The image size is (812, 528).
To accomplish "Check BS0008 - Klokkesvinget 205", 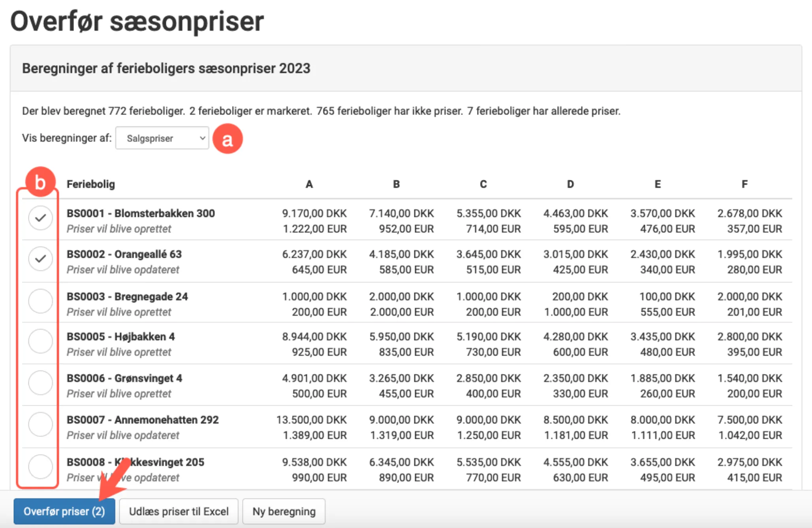I will coord(40,466).
